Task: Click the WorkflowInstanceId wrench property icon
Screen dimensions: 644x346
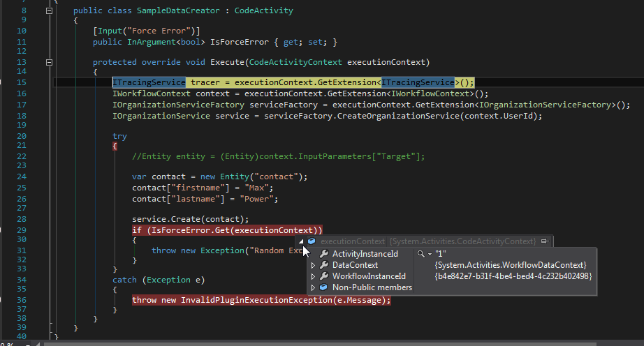Action: [x=323, y=276]
